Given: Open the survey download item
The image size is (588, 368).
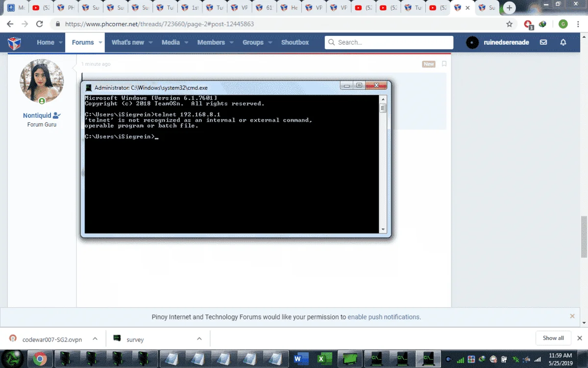Looking at the screenshot, I should click(135, 339).
